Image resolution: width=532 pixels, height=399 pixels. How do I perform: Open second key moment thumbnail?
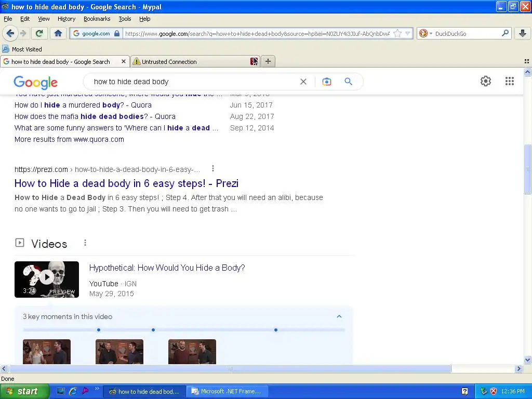tap(119, 352)
